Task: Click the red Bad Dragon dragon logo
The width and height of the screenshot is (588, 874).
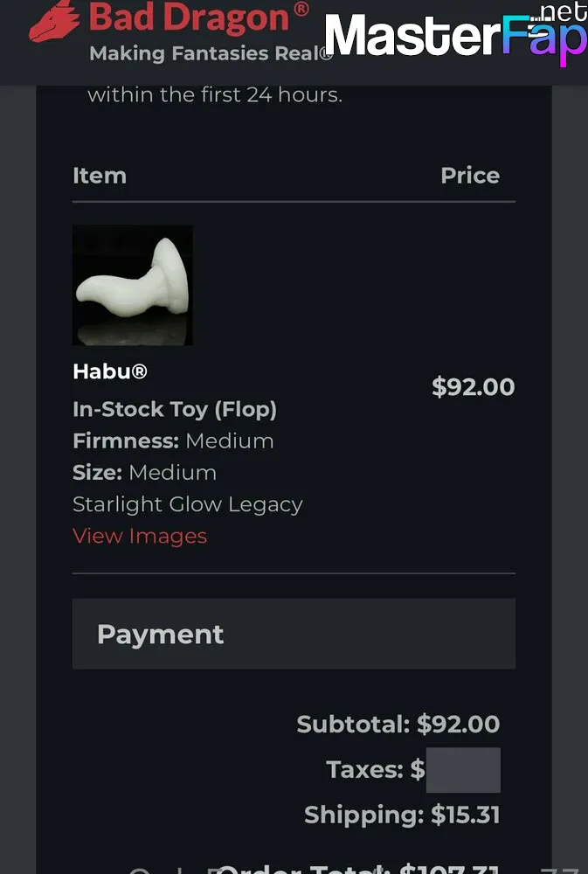Action: coord(55,22)
